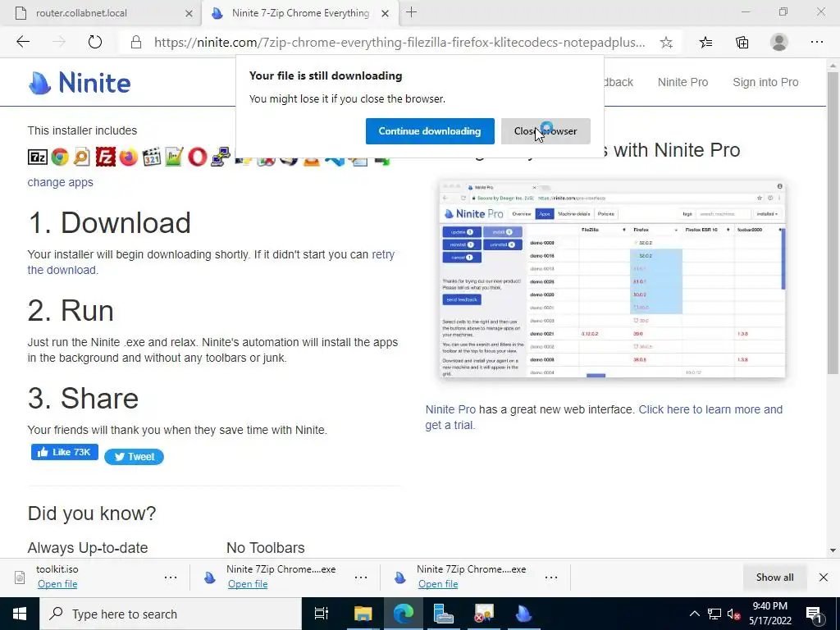Click the Ninite installer taskbar icon
Viewport: 840px width, 630px height.
(x=523, y=614)
